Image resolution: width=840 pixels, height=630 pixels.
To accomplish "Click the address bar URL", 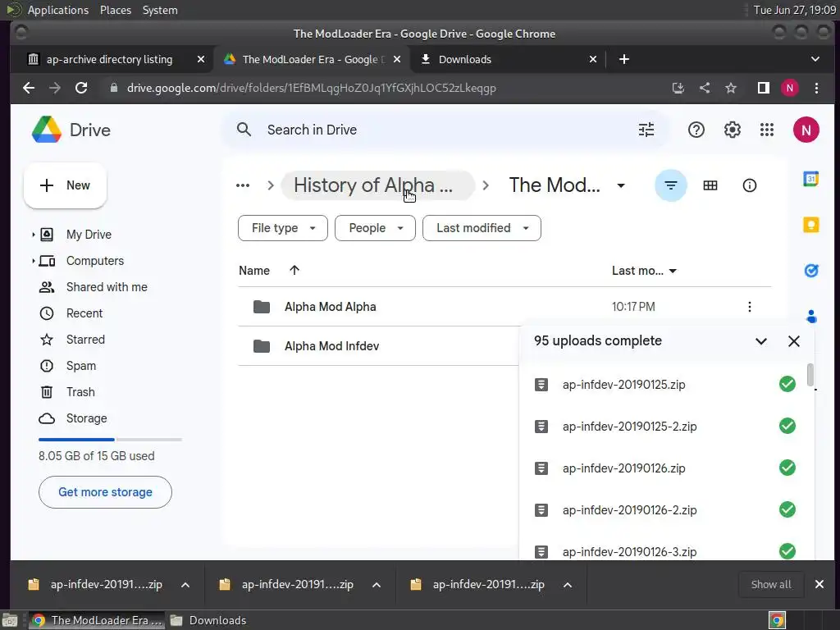I will tap(311, 88).
